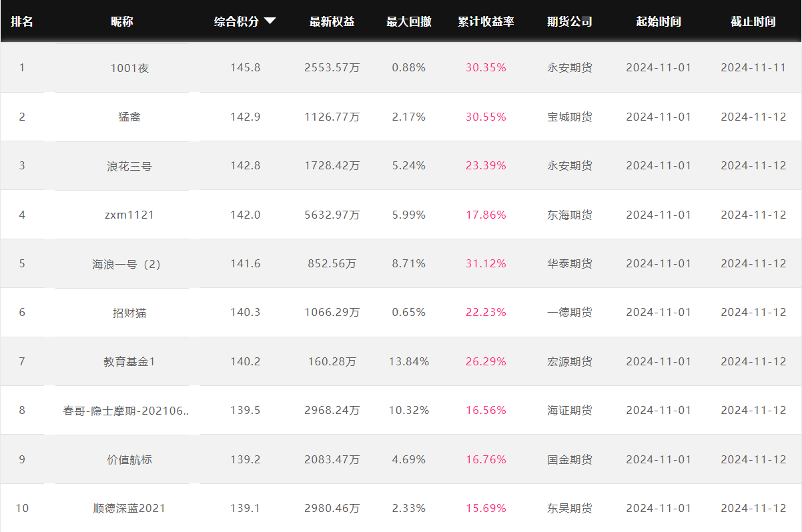Select the score value 139.5
Viewport: 802px width, 532px height.
(x=245, y=410)
